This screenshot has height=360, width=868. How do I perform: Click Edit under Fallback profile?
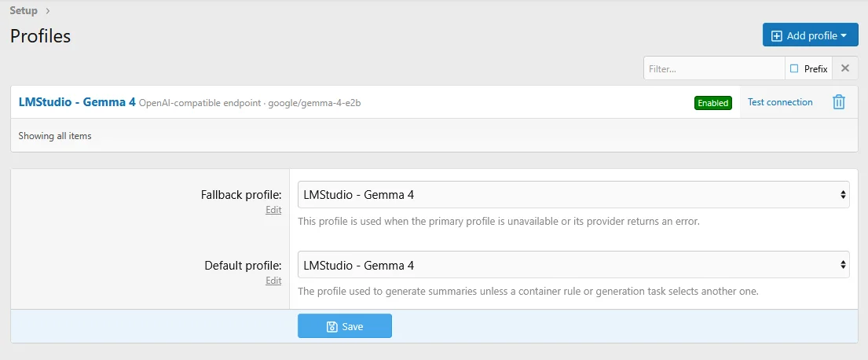pos(273,210)
